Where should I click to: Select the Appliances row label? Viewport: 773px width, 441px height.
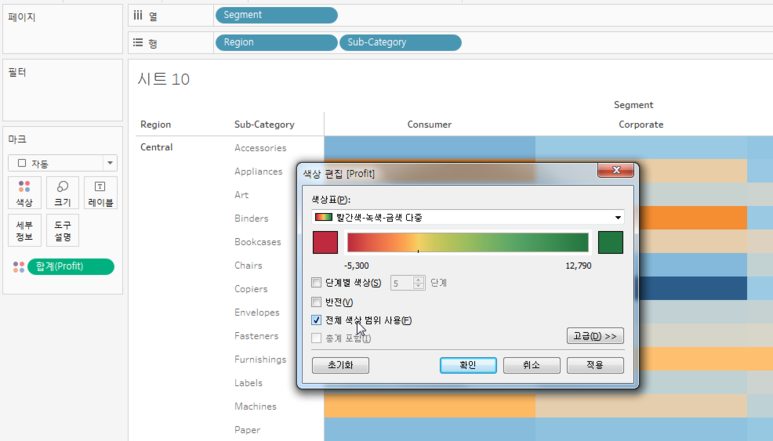[258, 171]
